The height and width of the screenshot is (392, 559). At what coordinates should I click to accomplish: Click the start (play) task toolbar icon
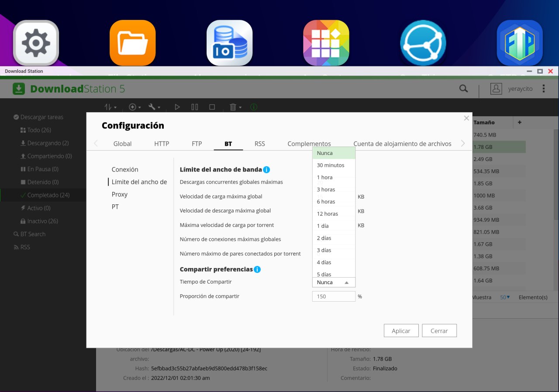click(x=177, y=107)
